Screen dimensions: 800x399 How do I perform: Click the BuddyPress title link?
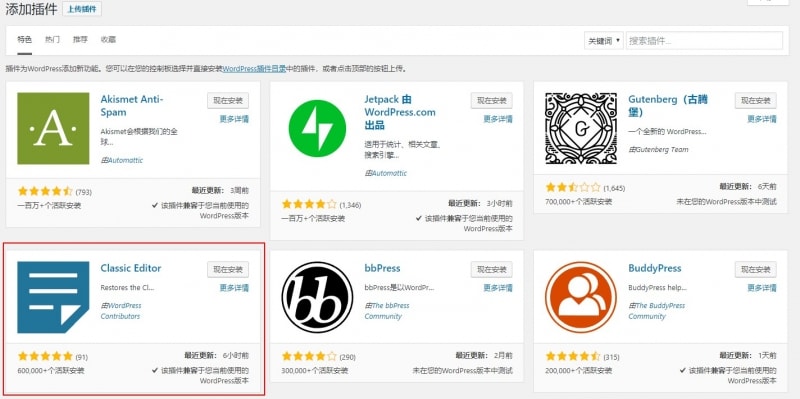coord(655,268)
